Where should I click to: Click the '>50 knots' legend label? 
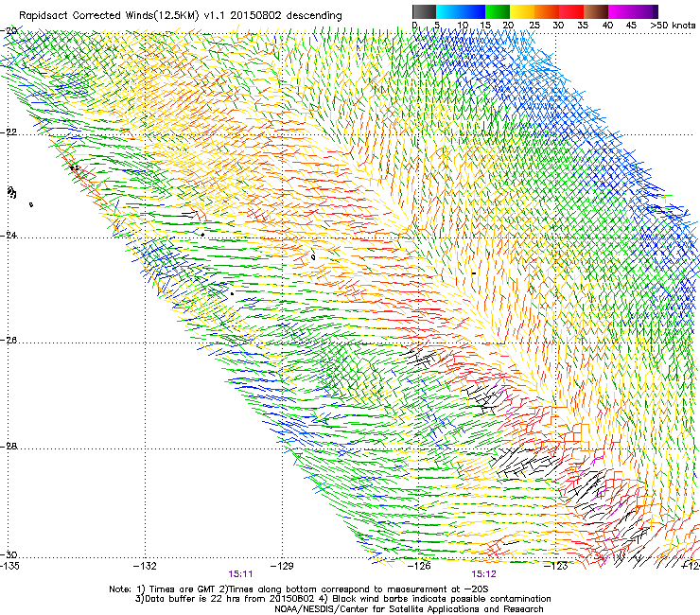pos(673,26)
